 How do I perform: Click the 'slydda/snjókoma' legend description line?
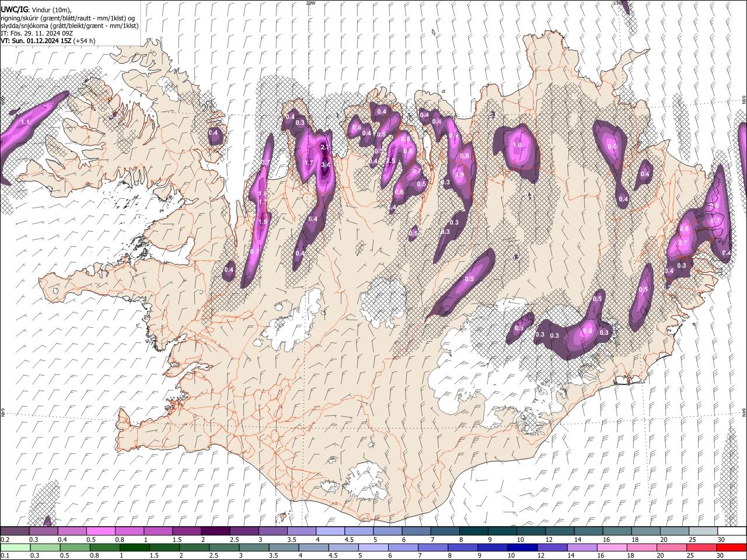[69, 26]
